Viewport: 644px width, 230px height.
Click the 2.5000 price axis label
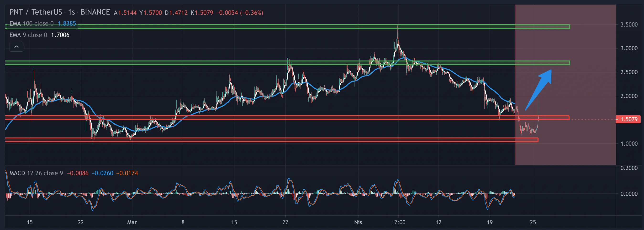[x=629, y=72]
